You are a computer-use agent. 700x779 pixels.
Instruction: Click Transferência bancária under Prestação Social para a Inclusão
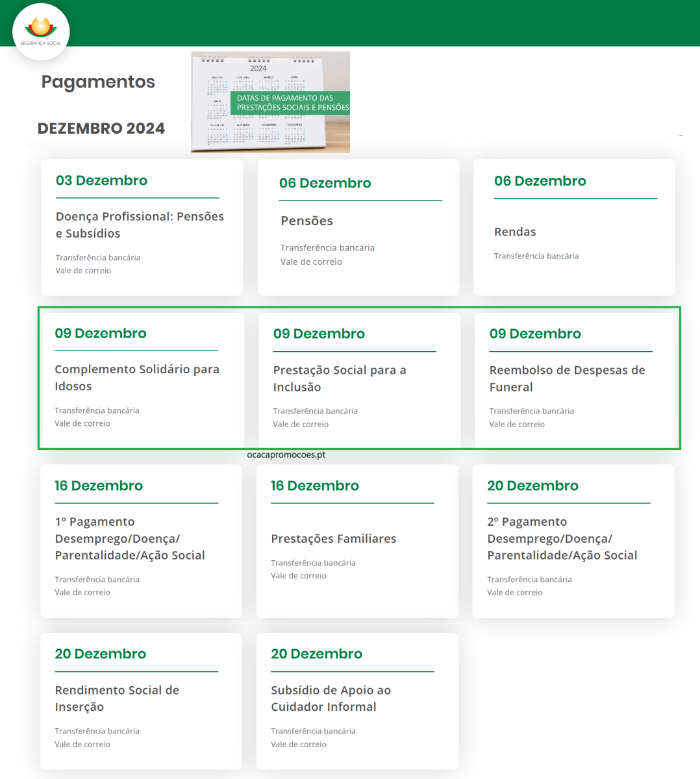pyautogui.click(x=315, y=411)
